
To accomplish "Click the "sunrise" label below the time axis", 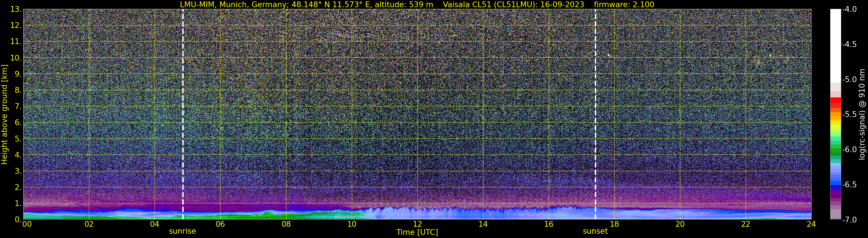I will click(x=182, y=231).
